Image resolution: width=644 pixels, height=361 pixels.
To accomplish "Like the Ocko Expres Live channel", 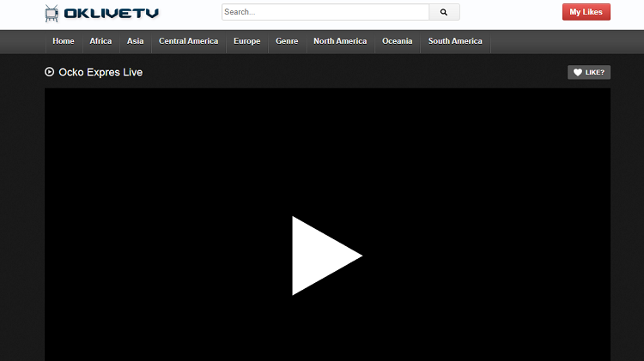I will tap(588, 72).
